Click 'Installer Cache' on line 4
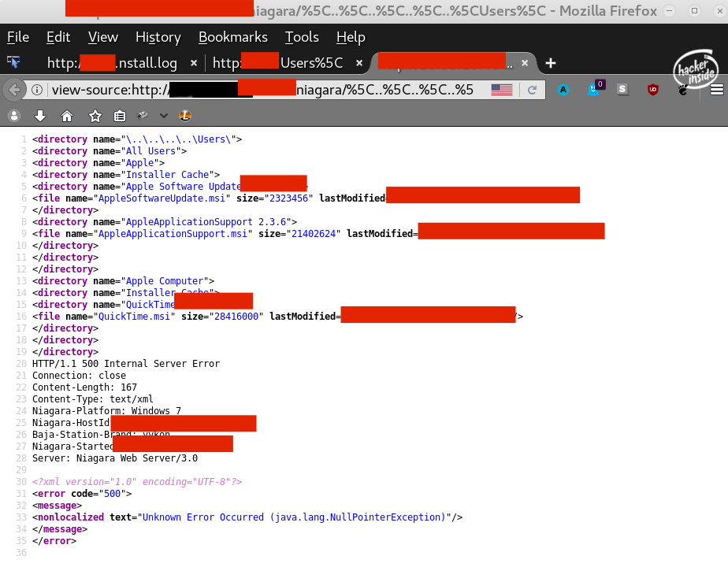 coord(168,175)
